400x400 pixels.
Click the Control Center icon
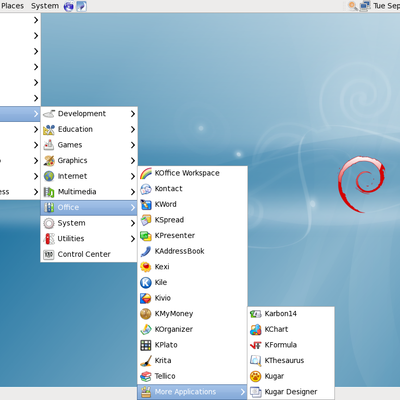(49, 254)
